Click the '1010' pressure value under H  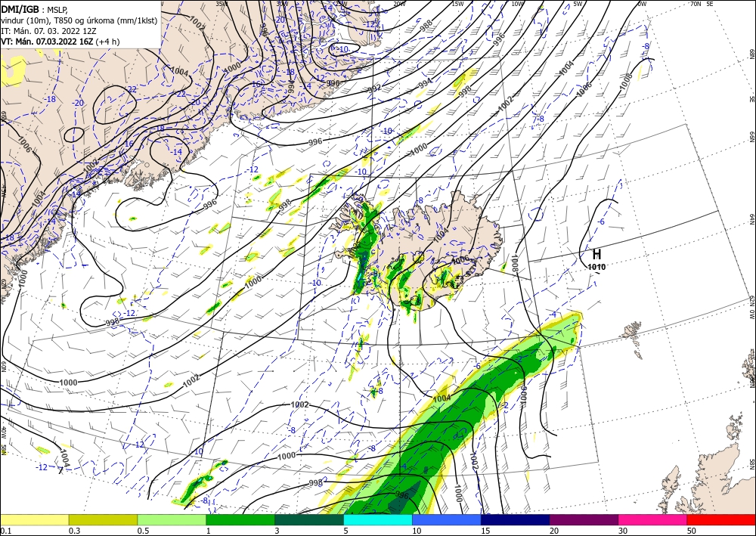click(x=597, y=267)
